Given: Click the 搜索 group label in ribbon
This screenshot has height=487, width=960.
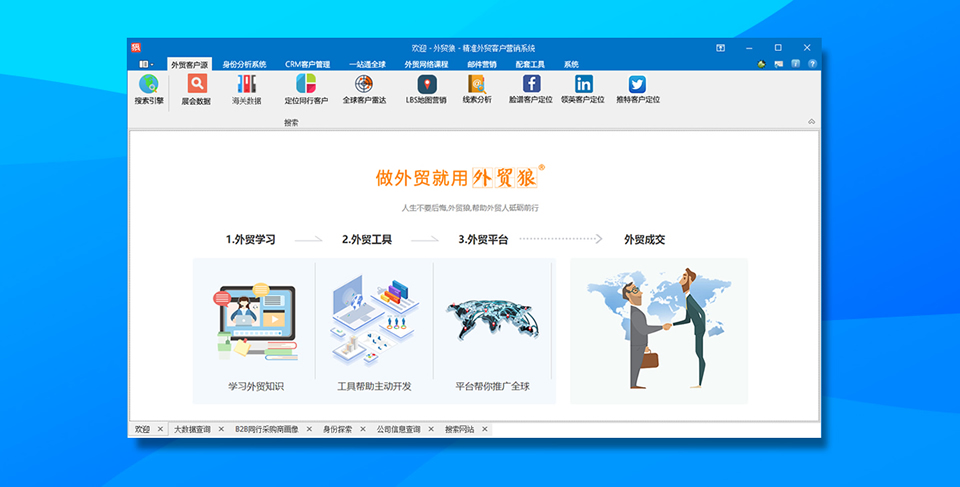Looking at the screenshot, I should coord(291,123).
